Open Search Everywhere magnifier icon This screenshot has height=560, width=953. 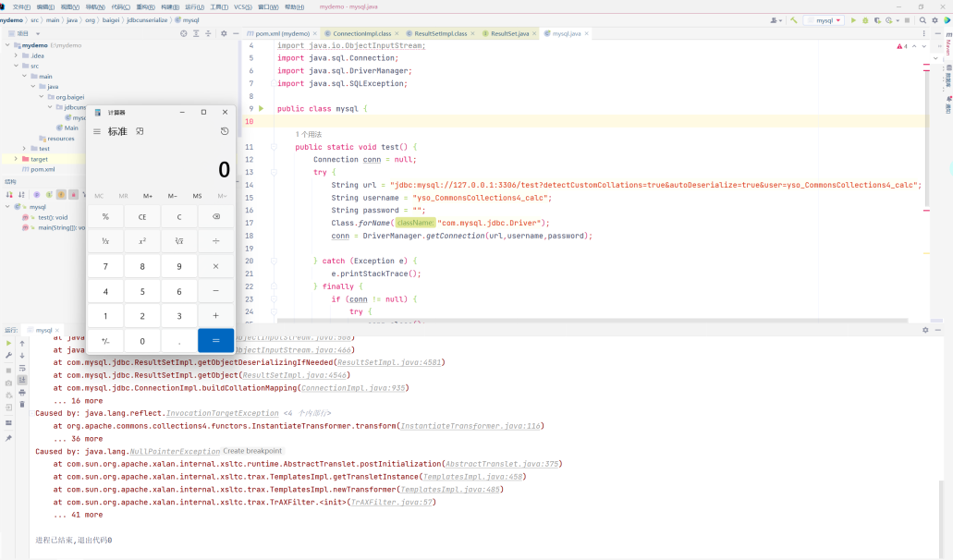pos(922,19)
